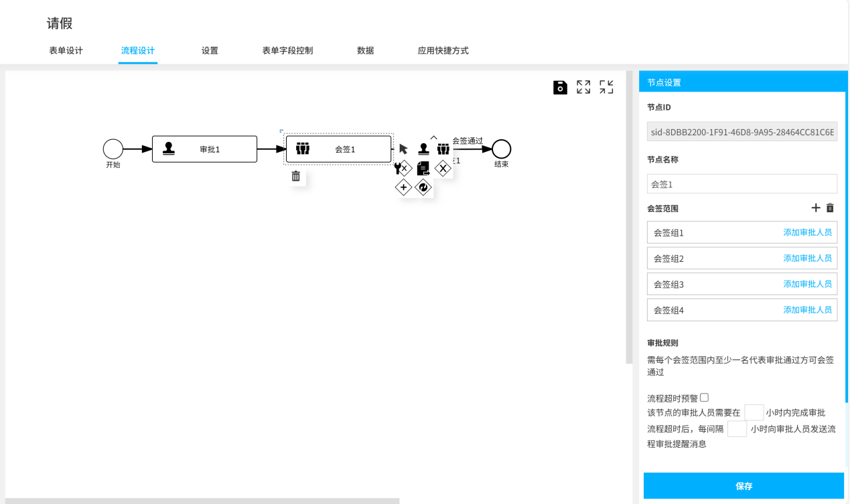
Task: Go to the 表单字段控制 tab
Action: (x=287, y=50)
